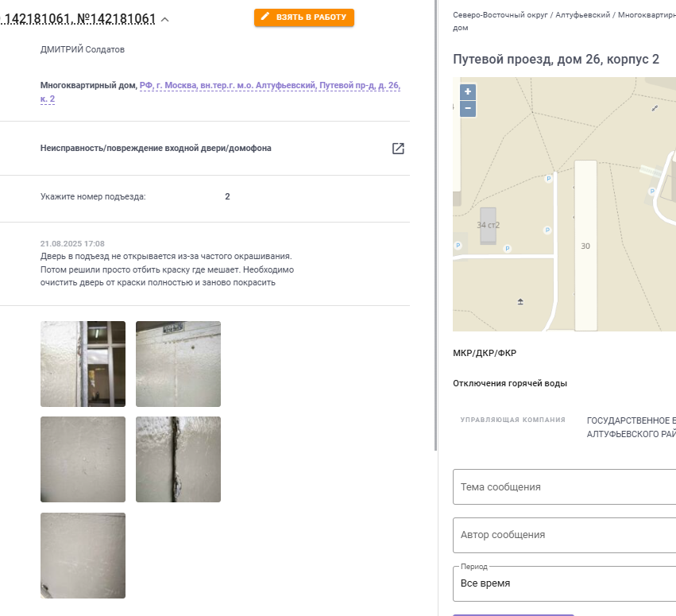Open the «Отключения горячей воды» section
This screenshot has height=616, width=676.
(510, 383)
